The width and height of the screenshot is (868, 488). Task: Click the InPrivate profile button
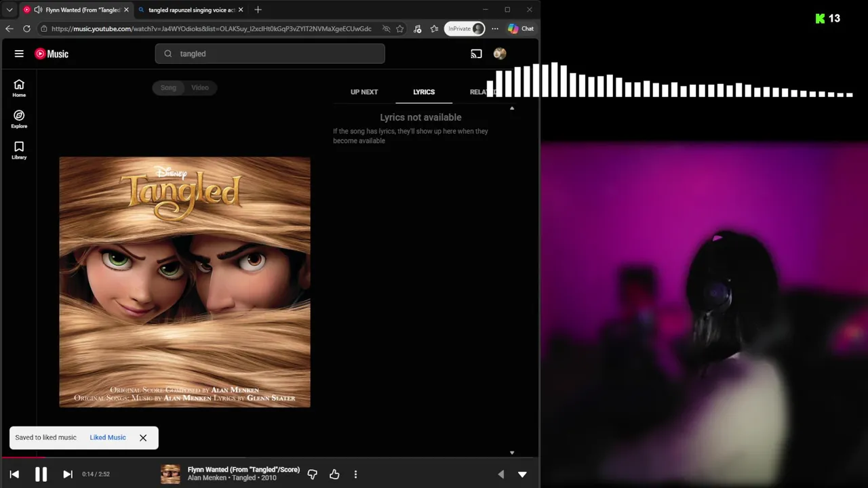[x=465, y=28]
